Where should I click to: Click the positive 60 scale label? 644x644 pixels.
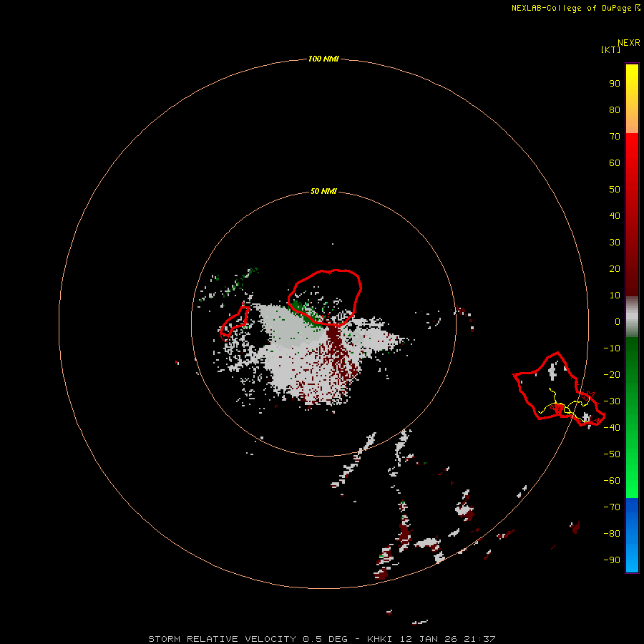click(615, 162)
